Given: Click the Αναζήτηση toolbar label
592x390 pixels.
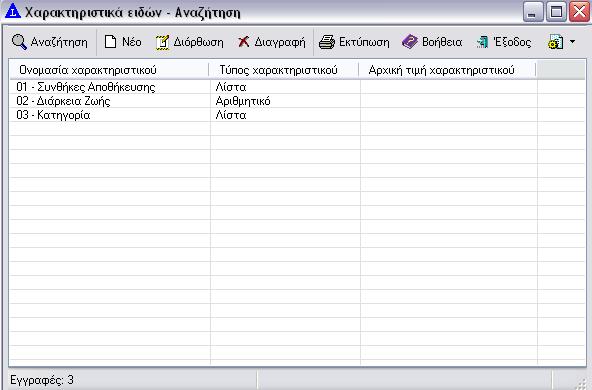Looking at the screenshot, I should coord(59,42).
